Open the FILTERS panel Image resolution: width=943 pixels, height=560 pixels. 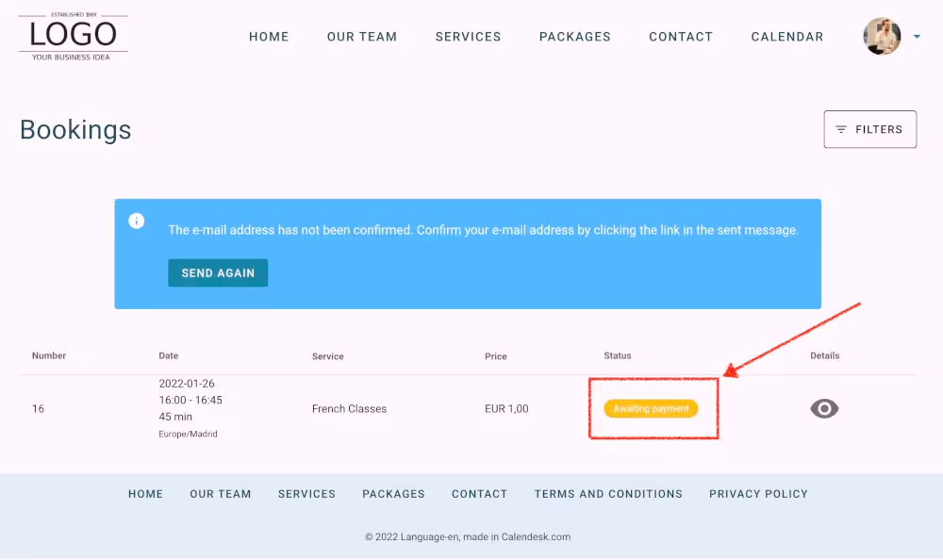(x=870, y=129)
